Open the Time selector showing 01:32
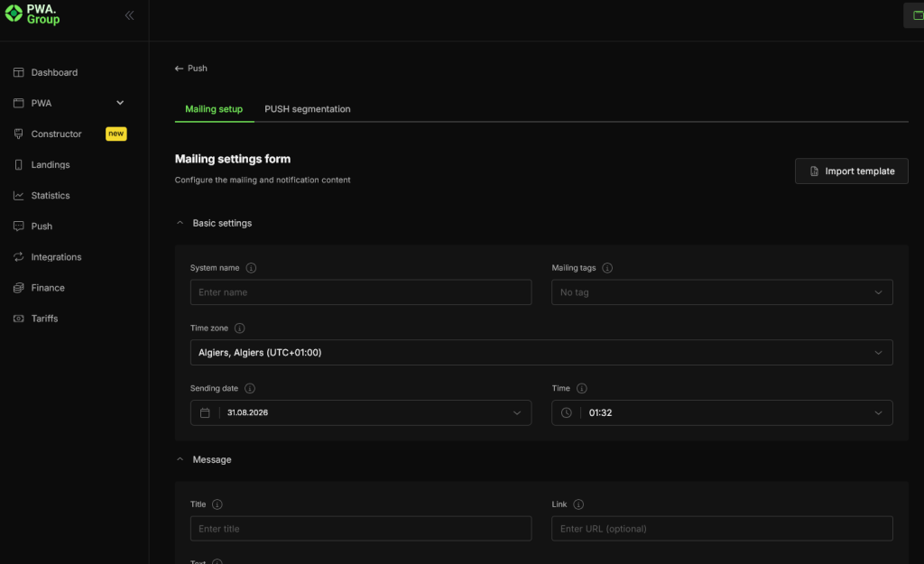This screenshot has width=924, height=564. (722, 412)
